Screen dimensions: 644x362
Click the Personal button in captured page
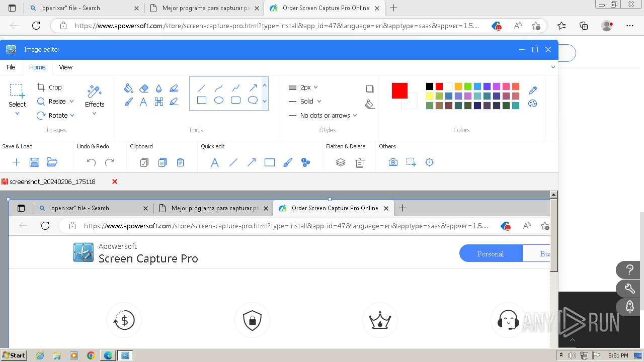click(x=491, y=253)
